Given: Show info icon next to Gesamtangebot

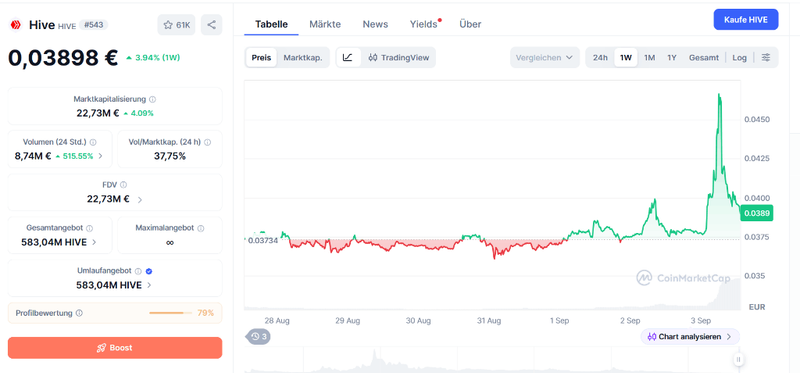Looking at the screenshot, I should click(x=89, y=228).
